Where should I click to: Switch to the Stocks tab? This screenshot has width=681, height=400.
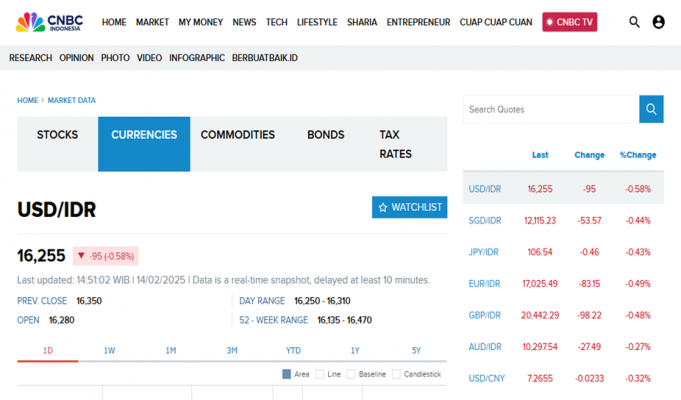[57, 135]
